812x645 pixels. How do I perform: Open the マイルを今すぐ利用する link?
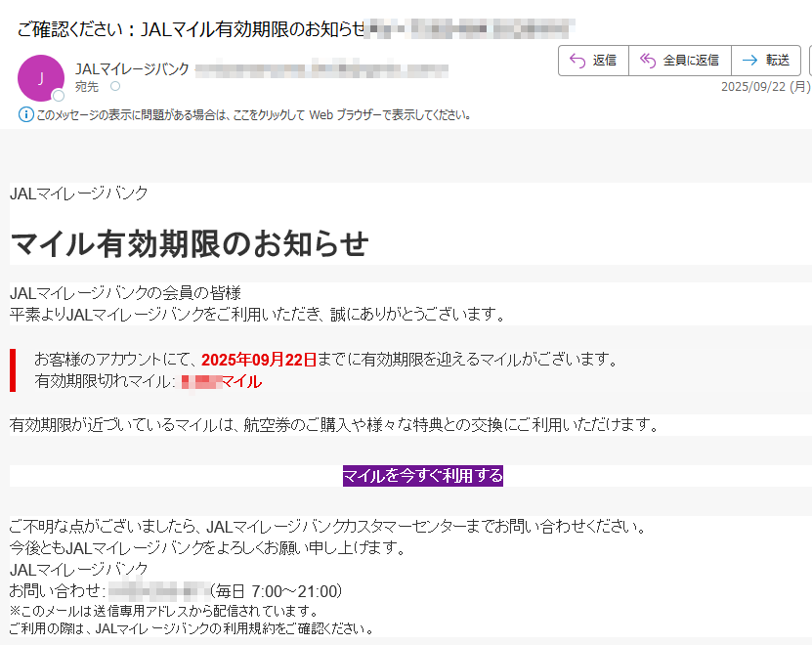(x=422, y=476)
